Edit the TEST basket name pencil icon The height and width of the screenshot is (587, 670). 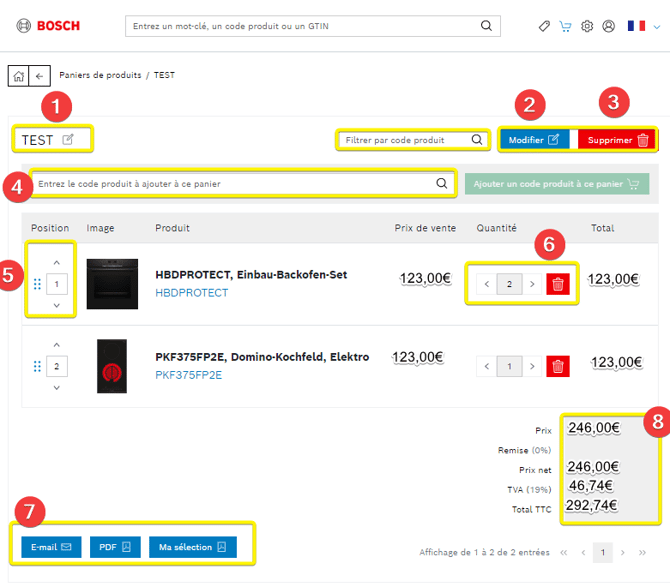(x=68, y=140)
